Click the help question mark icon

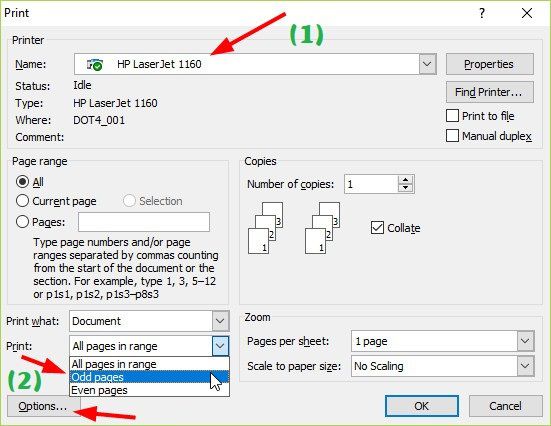482,13
